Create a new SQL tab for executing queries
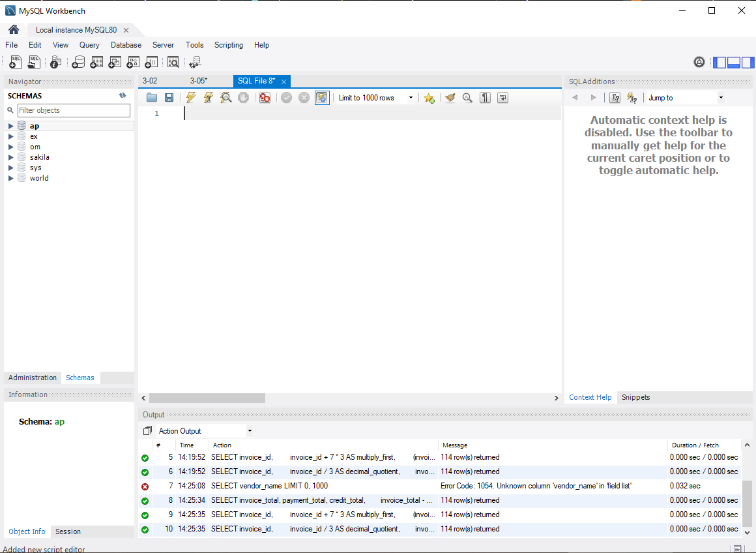This screenshot has width=756, height=553. (x=15, y=62)
